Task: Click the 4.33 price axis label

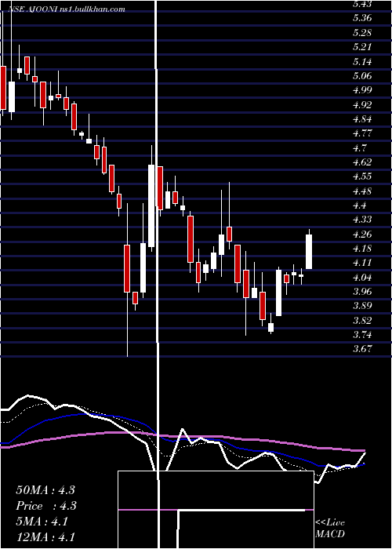Action: (362, 220)
